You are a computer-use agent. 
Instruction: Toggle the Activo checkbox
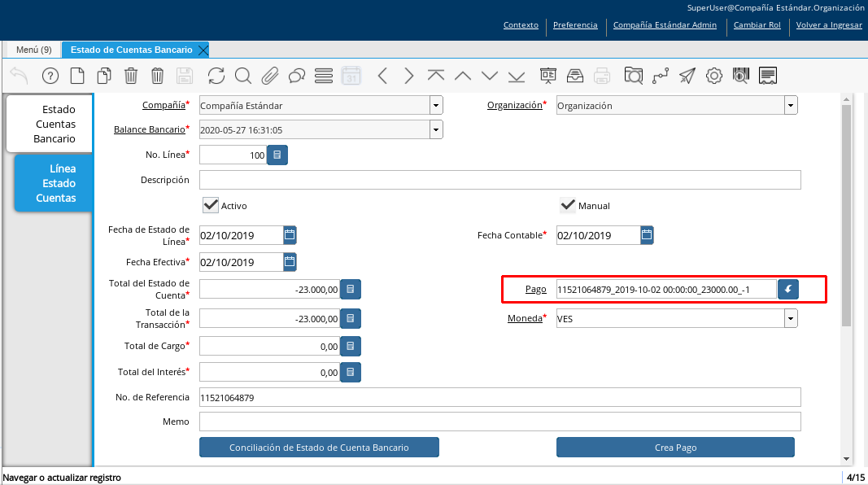[x=212, y=205]
